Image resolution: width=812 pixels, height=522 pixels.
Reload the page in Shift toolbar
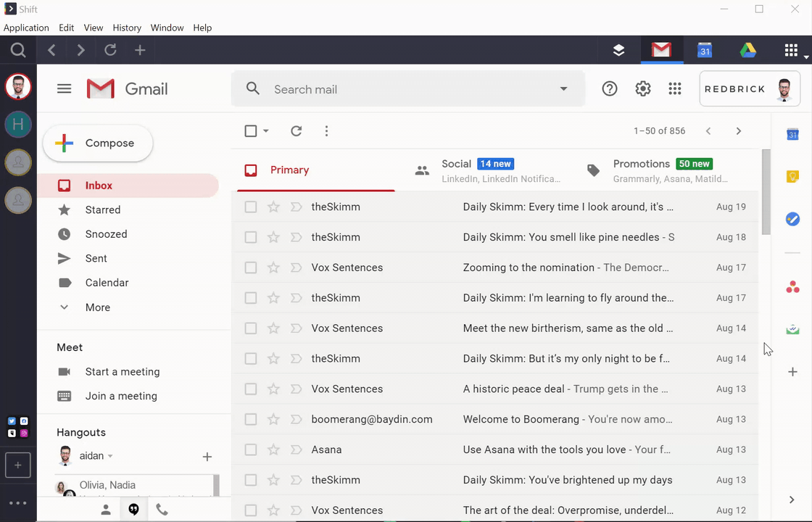click(110, 50)
